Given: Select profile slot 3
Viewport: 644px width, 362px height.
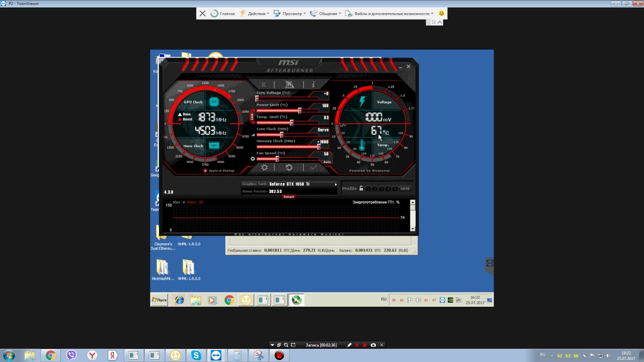Looking at the screenshot, I should [381, 189].
